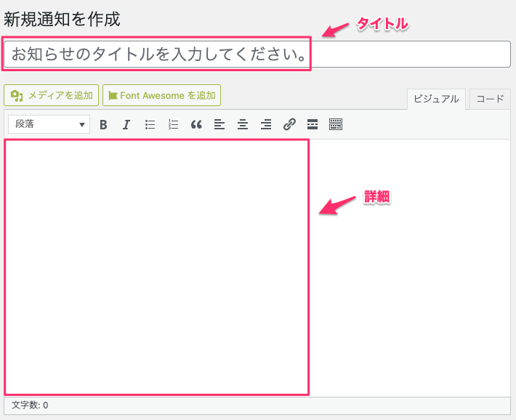
Task: Toggle the extra toolbar row
Action: (x=336, y=124)
